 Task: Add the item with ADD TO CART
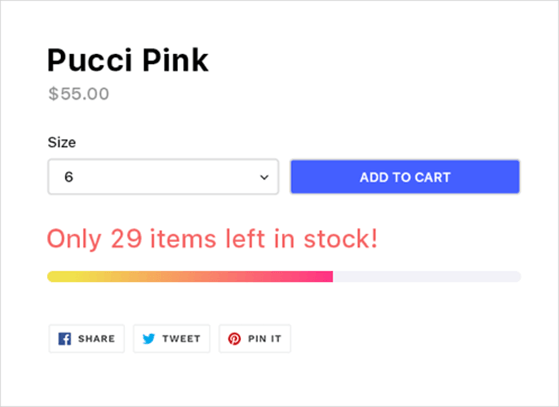tap(405, 177)
